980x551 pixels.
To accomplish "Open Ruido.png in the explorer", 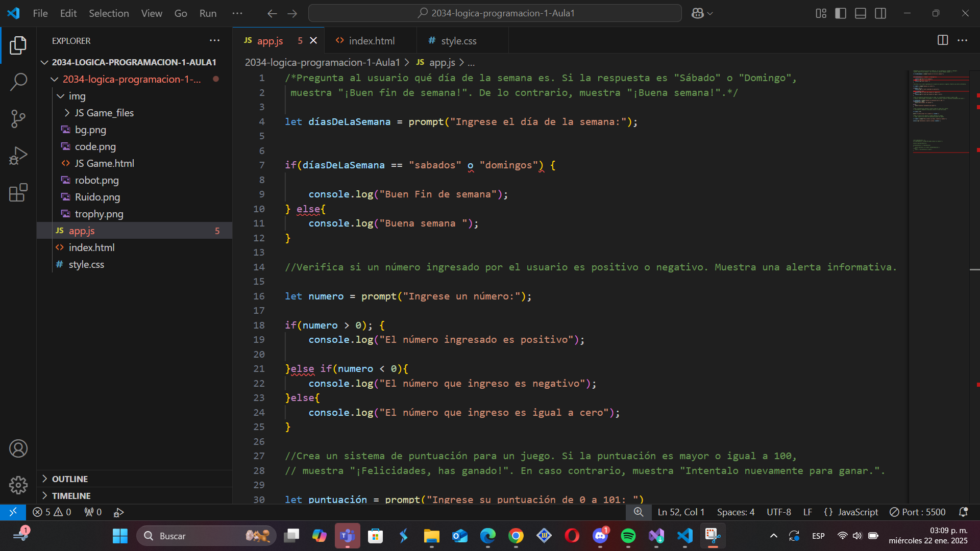I will pos(134,197).
